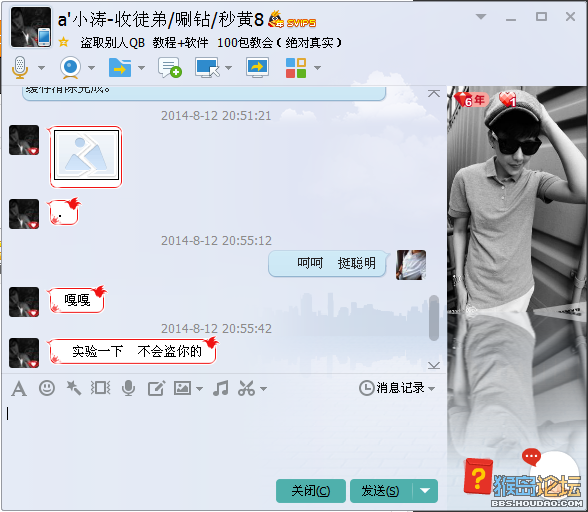Click the red speech bubble icon
The height and width of the screenshot is (512, 588).
coord(531,457)
